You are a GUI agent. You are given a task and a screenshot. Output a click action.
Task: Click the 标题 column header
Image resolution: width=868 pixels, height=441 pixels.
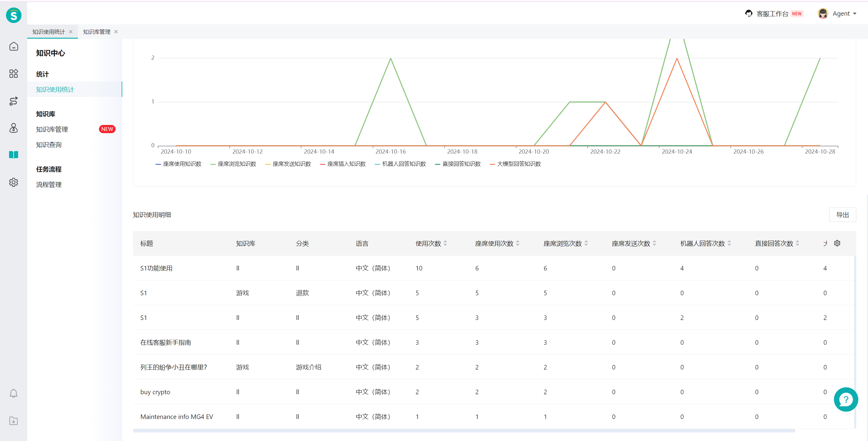coord(147,243)
